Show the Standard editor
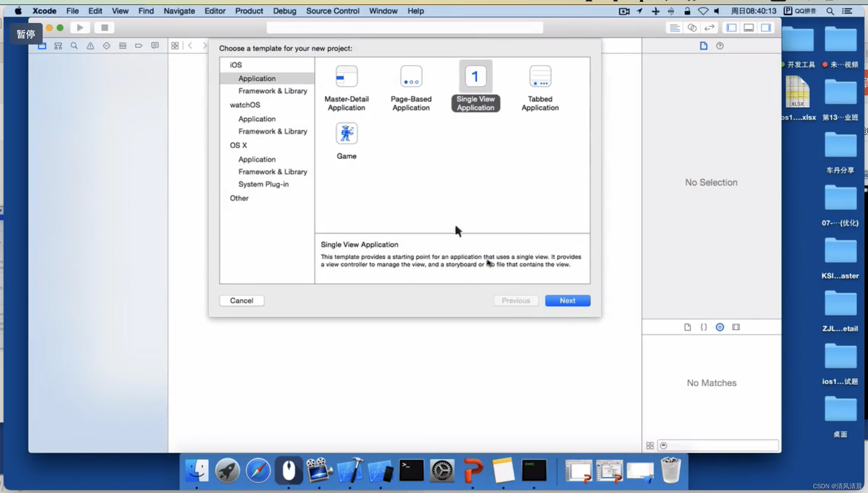The image size is (868, 493). click(x=675, y=28)
